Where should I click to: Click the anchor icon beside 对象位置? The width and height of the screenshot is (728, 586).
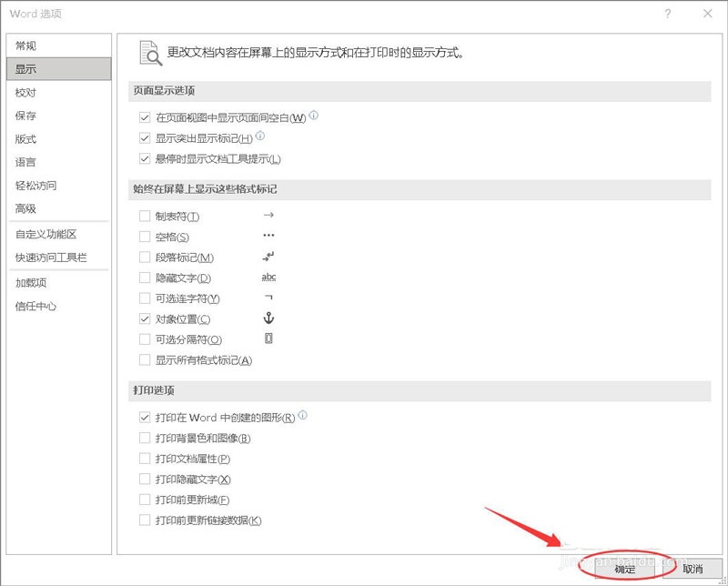click(x=269, y=319)
